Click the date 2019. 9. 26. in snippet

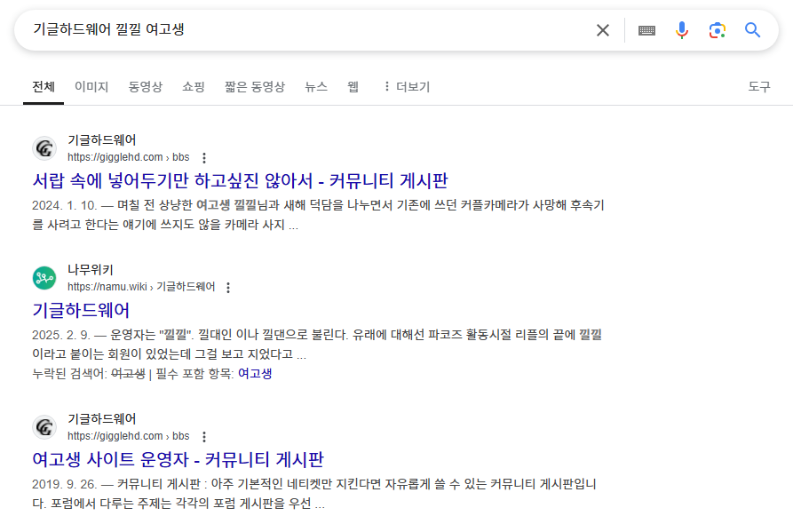(x=64, y=484)
